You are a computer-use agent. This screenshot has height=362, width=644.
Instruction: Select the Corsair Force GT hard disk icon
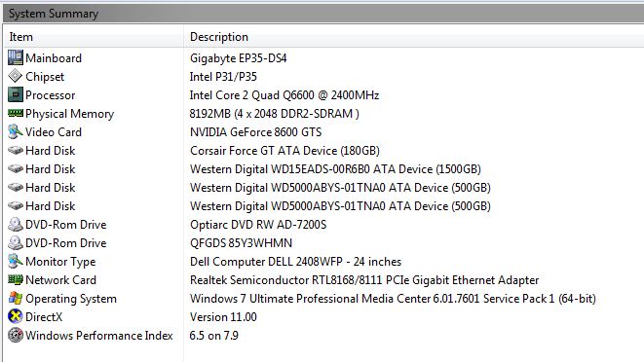coord(16,150)
